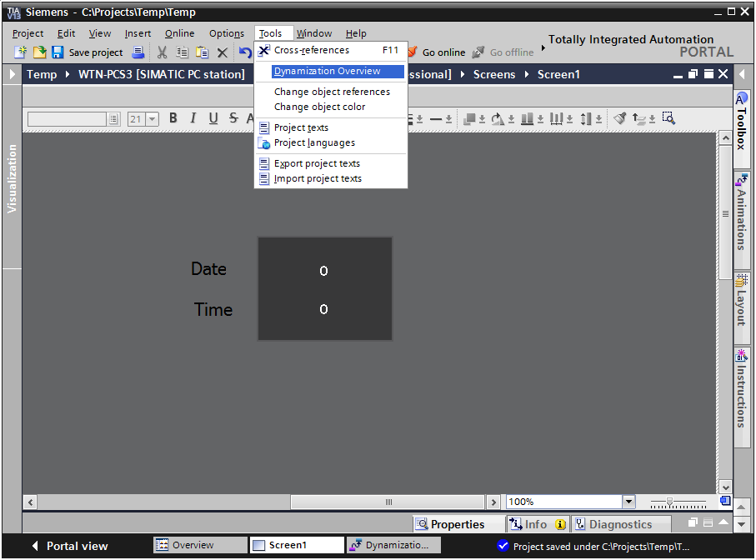
Task: Click the object order layering icon
Action: (469, 118)
